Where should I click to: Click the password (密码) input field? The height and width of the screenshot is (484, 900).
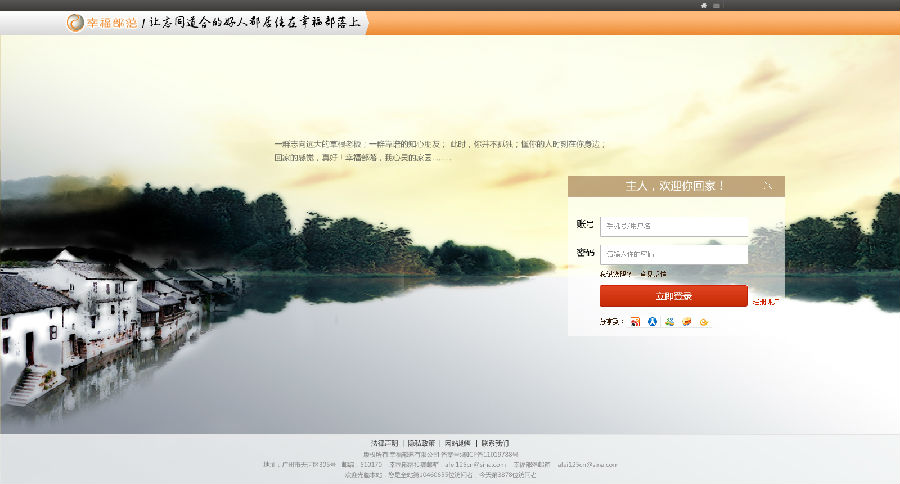coord(674,254)
